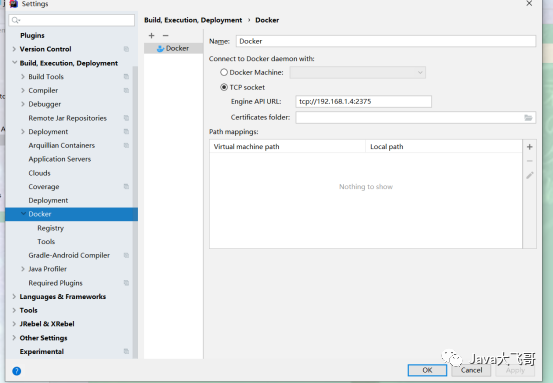Open the Required Plugins page
Viewport: 553px width, 383px height.
(55, 283)
